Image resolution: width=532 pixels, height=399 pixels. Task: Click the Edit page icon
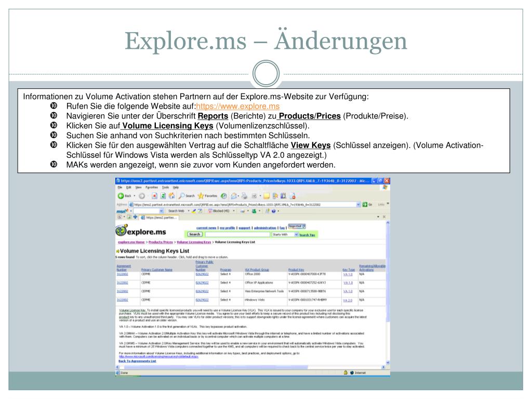(254, 196)
